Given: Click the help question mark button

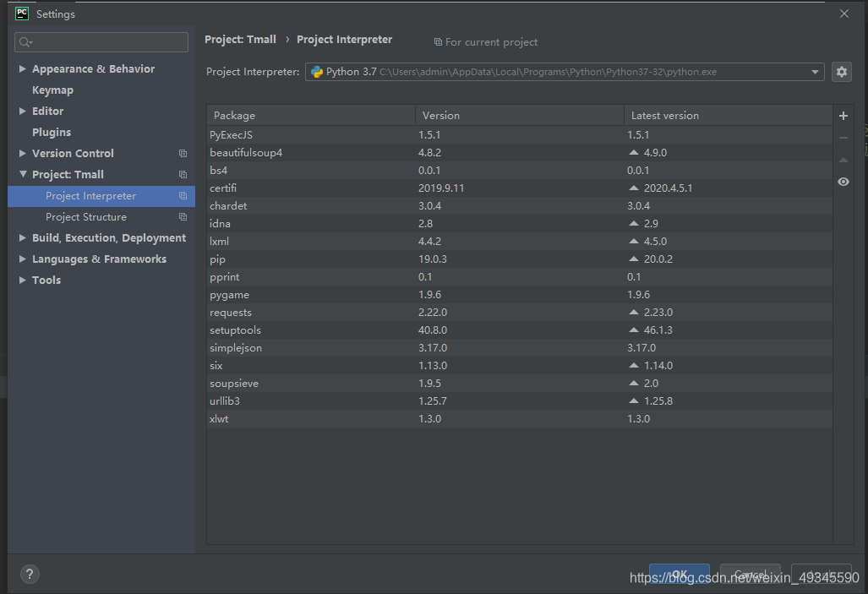Looking at the screenshot, I should click(30, 574).
